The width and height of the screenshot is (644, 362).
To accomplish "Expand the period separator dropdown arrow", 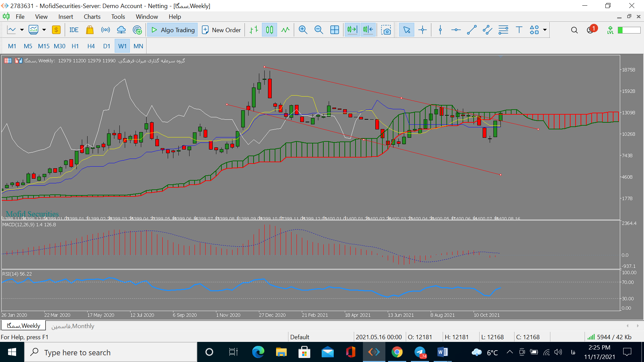I will pyautogui.click(x=44, y=29).
